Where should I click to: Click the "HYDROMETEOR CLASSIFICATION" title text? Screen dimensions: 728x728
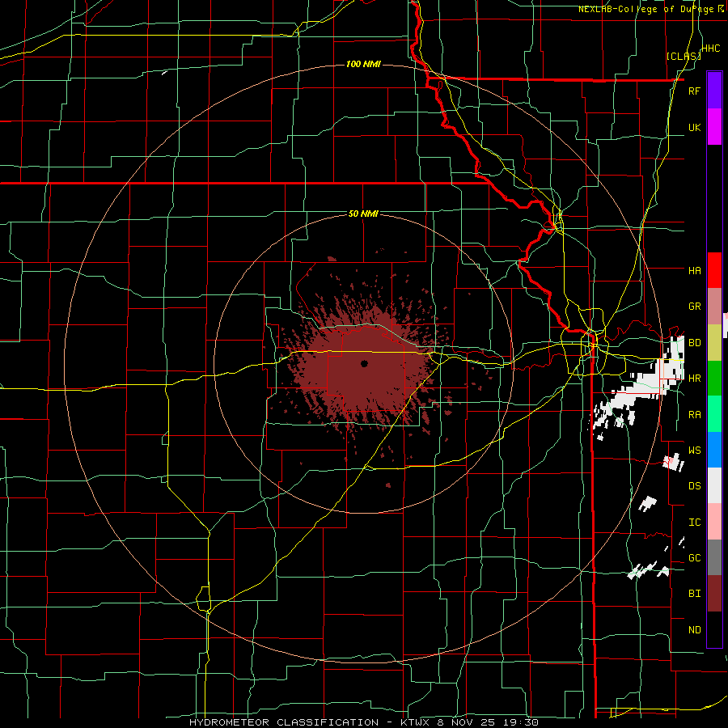(x=284, y=722)
